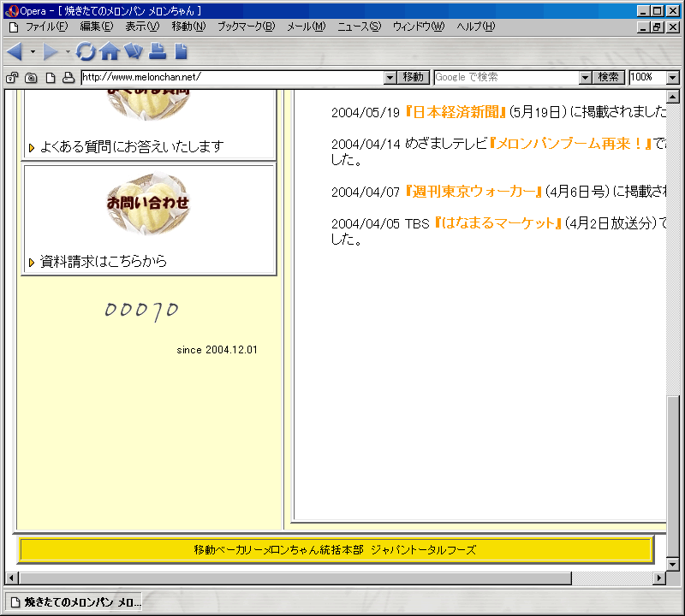685x616 pixels.
Task: Open the 日本経済新聞 link
Action: click(x=456, y=112)
